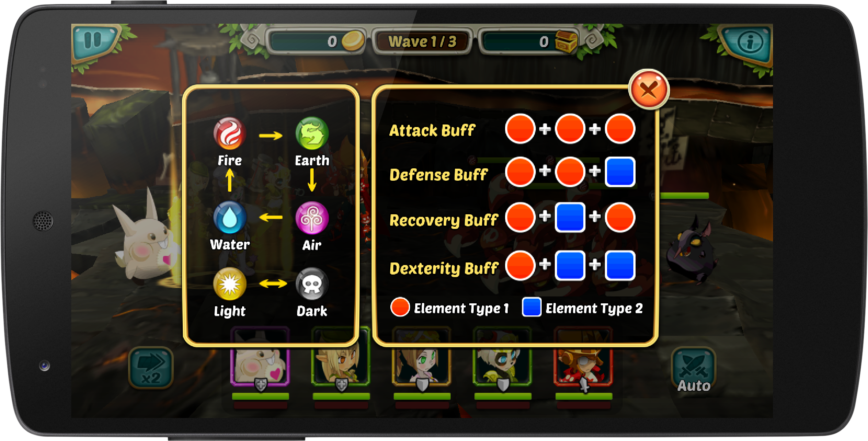Close the element guide popup
The height and width of the screenshot is (441, 868).
(649, 89)
